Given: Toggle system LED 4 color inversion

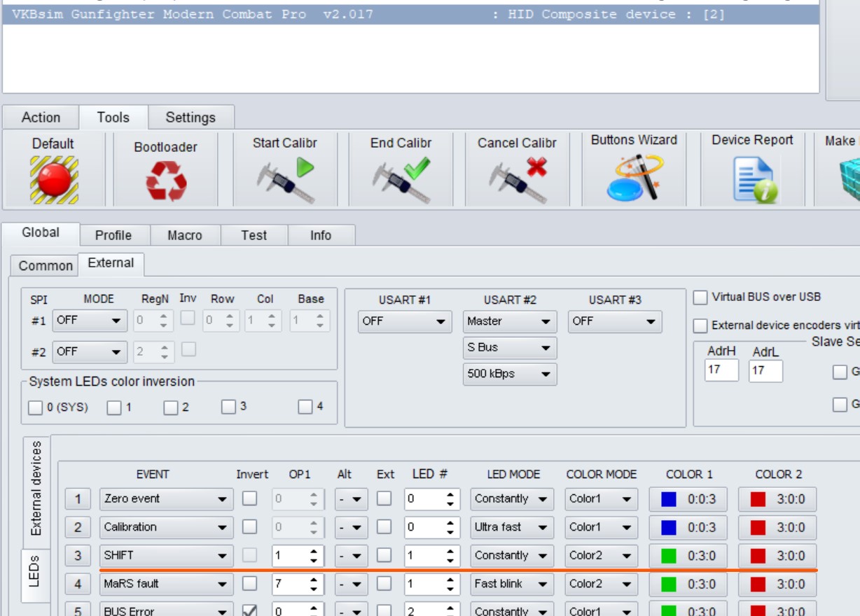Looking at the screenshot, I should (305, 407).
